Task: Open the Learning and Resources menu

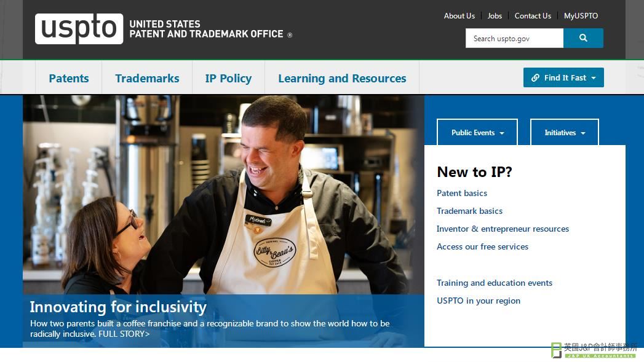Action: 342,78
